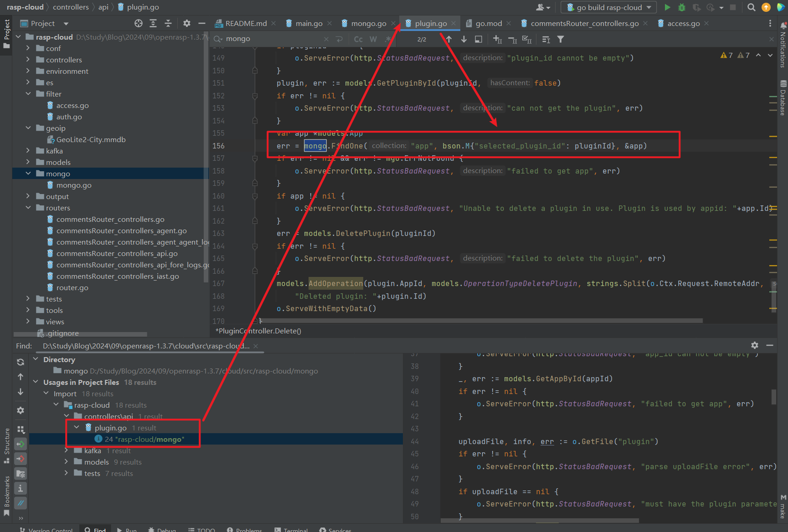Click the Rerun icon in Find panel
This screenshot has height=532, width=788.
21,362
